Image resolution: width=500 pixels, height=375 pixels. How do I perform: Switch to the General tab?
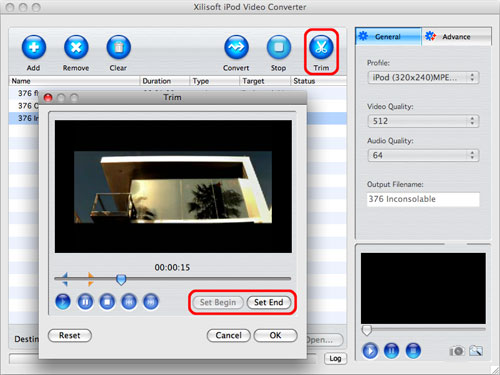point(388,36)
